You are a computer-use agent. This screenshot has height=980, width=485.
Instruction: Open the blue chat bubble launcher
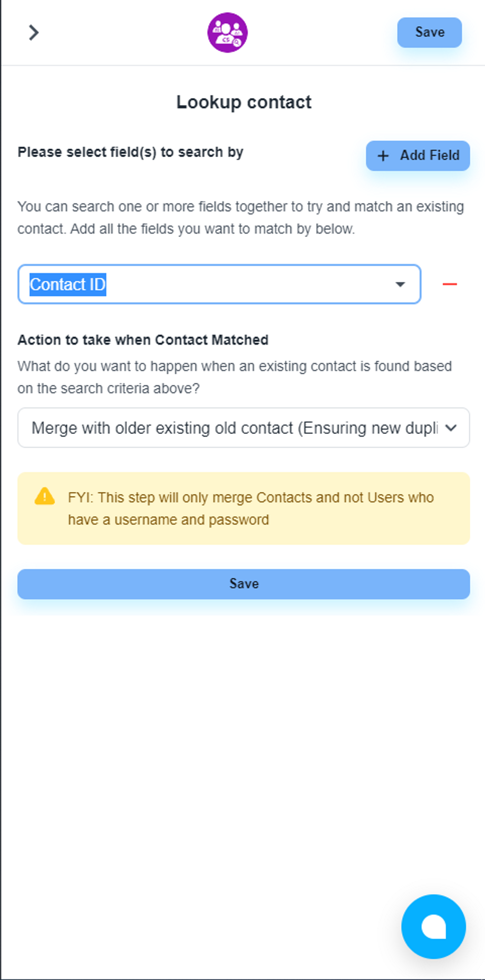tap(433, 926)
